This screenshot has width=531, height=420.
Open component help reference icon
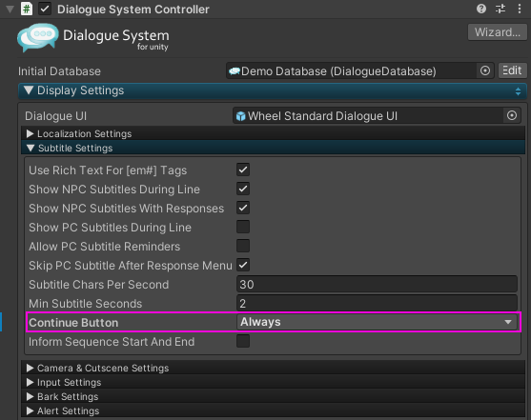pyautogui.click(x=480, y=9)
